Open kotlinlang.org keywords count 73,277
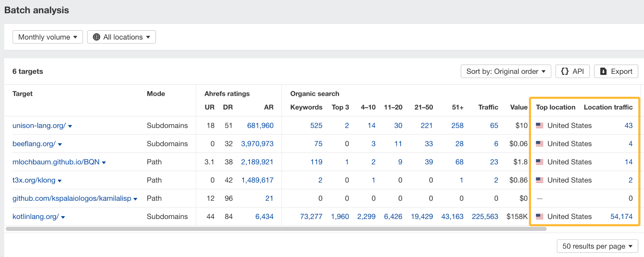 (311, 216)
